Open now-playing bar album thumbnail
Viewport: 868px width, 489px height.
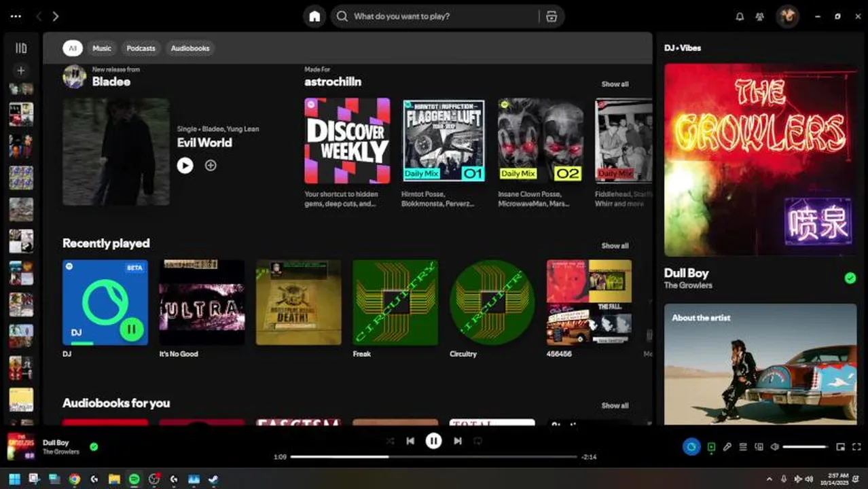coord(21,447)
